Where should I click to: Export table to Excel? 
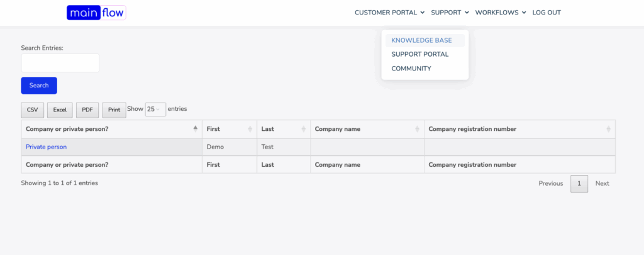point(60,110)
